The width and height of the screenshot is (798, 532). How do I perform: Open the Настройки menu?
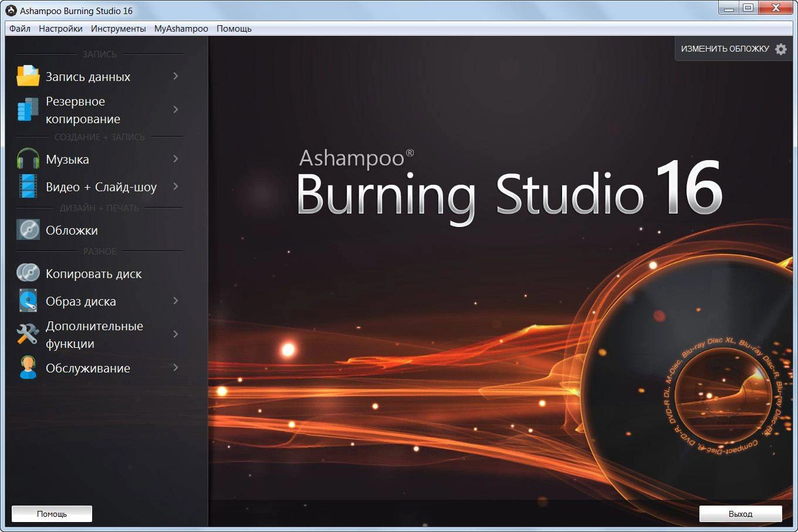(60, 28)
